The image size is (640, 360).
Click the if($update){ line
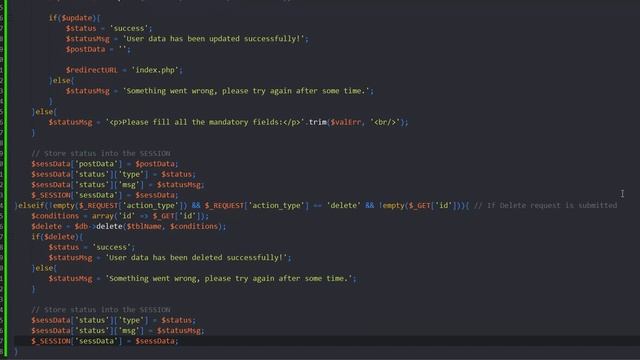[74, 18]
